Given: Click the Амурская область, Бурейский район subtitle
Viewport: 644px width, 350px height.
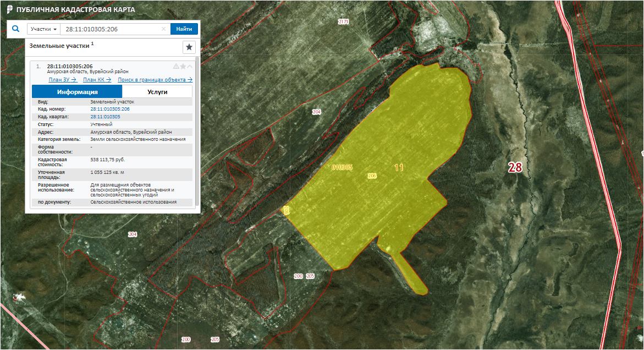Looking at the screenshot, I should 87,72.
